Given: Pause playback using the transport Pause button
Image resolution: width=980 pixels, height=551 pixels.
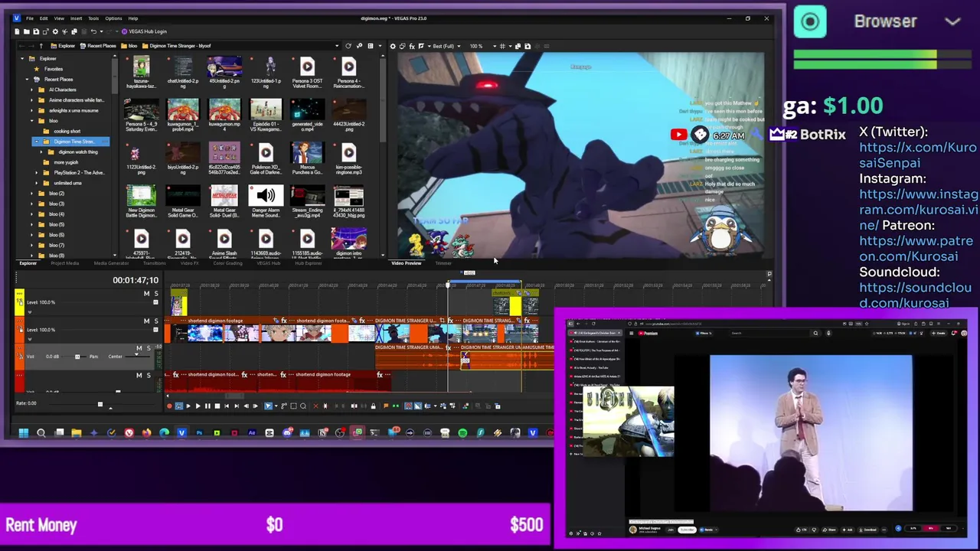Looking at the screenshot, I should click(207, 406).
